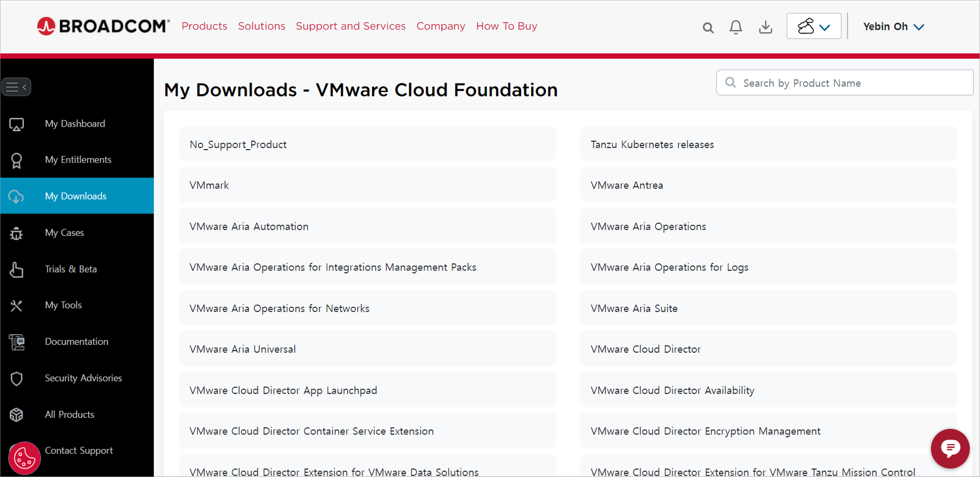This screenshot has width=980, height=477.
Task: Open the Yebin Oh user dropdown
Action: coord(893,27)
